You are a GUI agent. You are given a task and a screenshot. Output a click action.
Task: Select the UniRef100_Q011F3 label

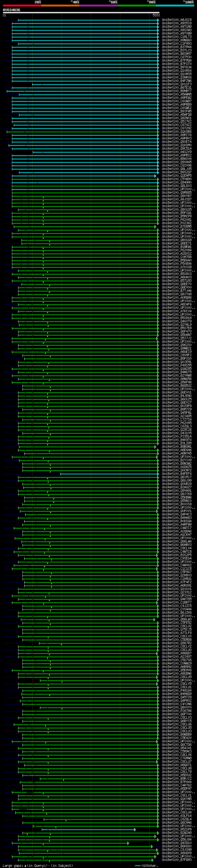coord(177,84)
